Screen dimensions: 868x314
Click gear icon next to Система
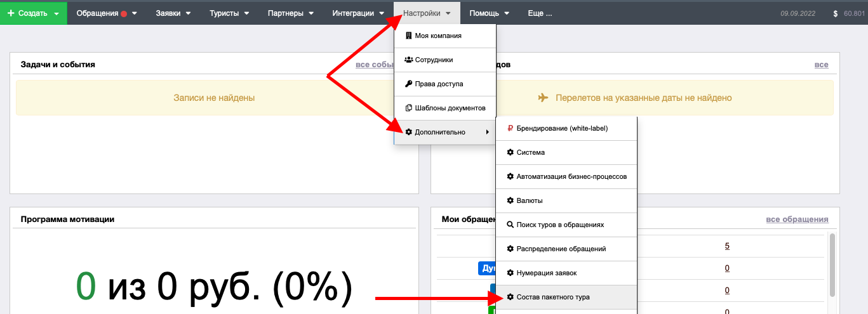tap(510, 152)
